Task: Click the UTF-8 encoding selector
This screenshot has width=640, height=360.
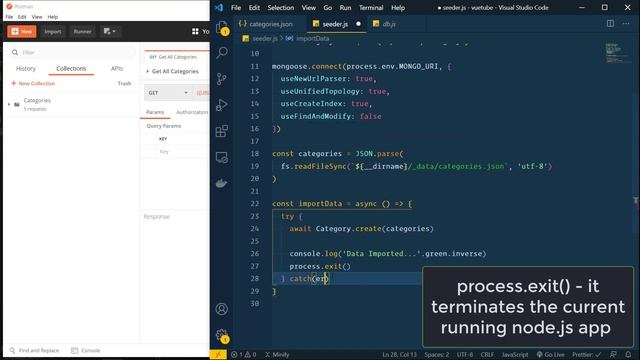Action: (x=465, y=355)
